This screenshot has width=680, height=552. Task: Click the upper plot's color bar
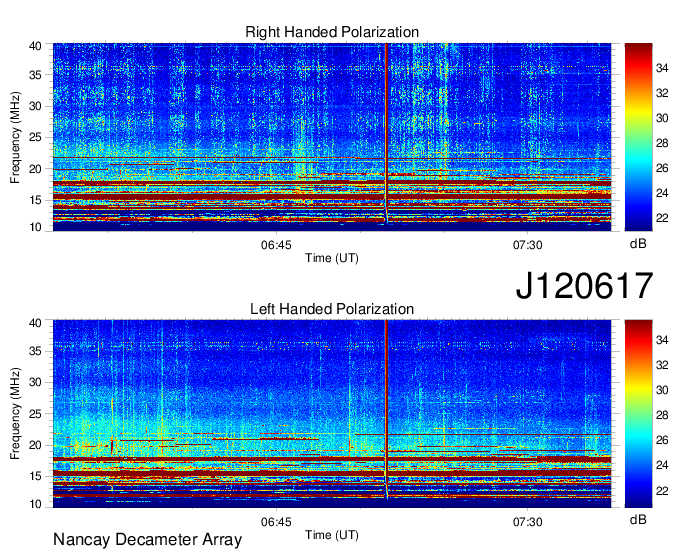[638, 137]
